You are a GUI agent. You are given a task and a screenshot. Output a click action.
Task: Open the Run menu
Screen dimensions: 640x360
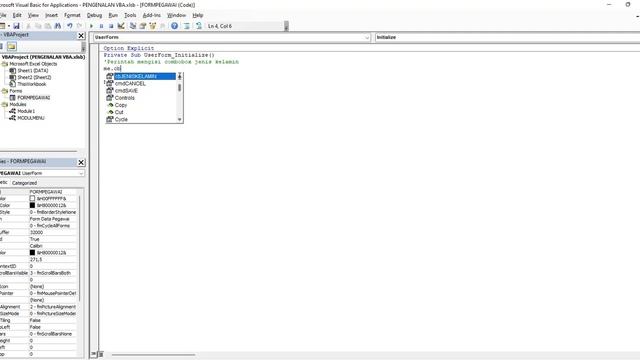(x=113, y=15)
